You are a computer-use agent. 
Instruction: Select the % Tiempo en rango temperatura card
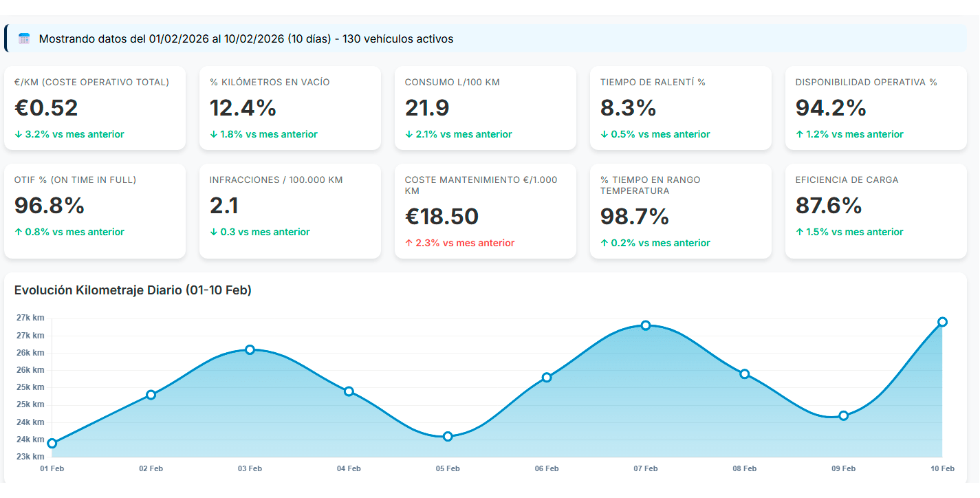[x=680, y=211]
